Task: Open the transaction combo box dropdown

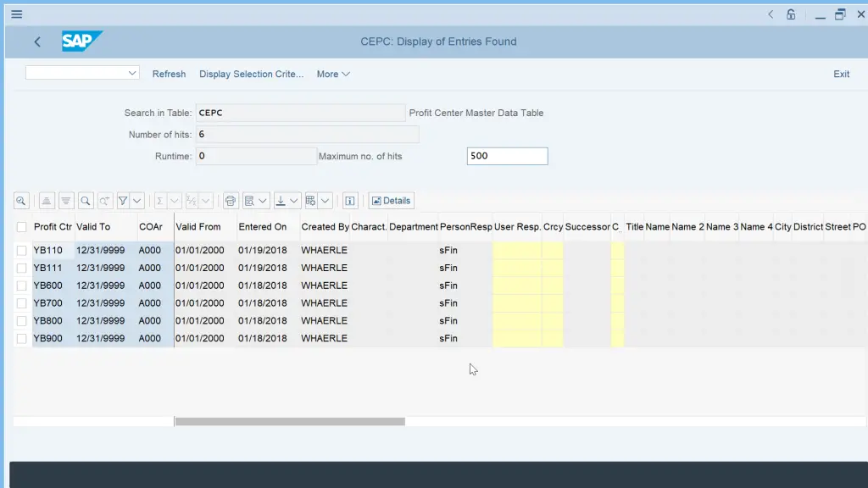Action: click(x=131, y=73)
